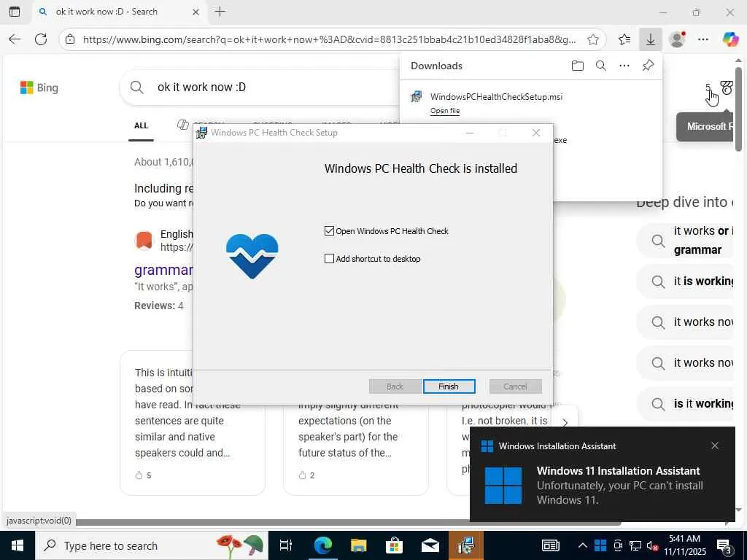Click the Bing search magnifier icon

point(136,87)
